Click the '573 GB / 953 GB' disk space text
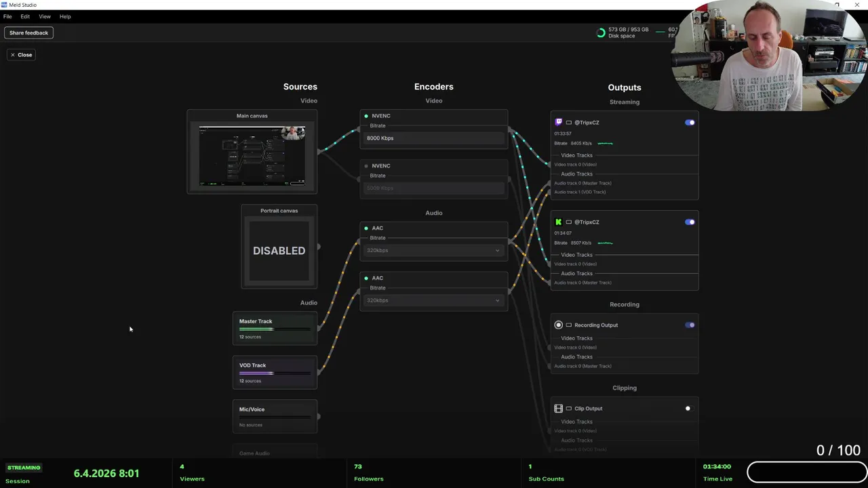This screenshot has height=488, width=868. 629,30
